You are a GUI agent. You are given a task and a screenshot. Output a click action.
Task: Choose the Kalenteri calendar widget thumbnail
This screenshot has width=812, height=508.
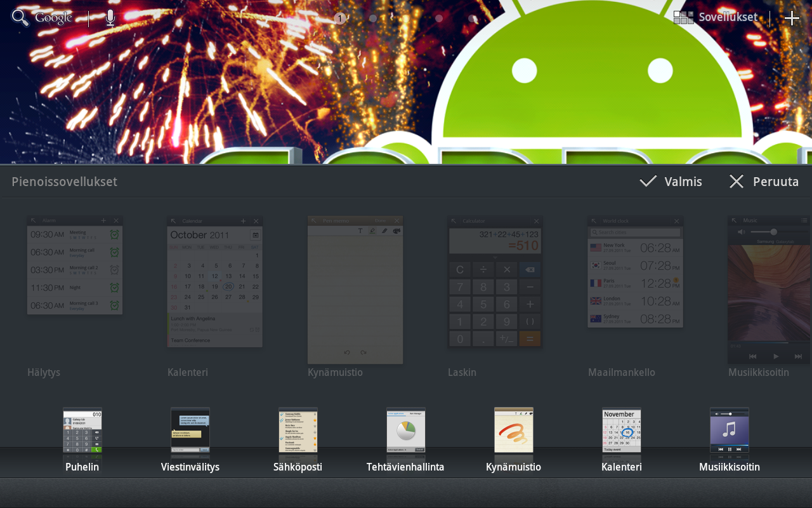(215, 282)
